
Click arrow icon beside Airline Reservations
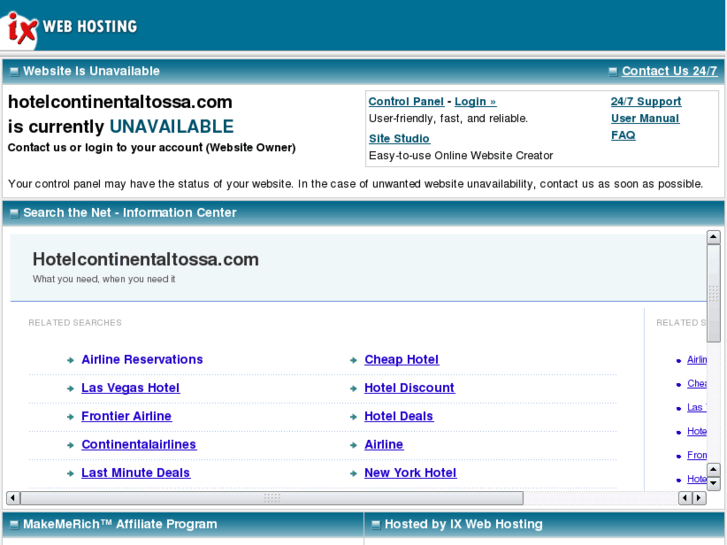click(70, 360)
